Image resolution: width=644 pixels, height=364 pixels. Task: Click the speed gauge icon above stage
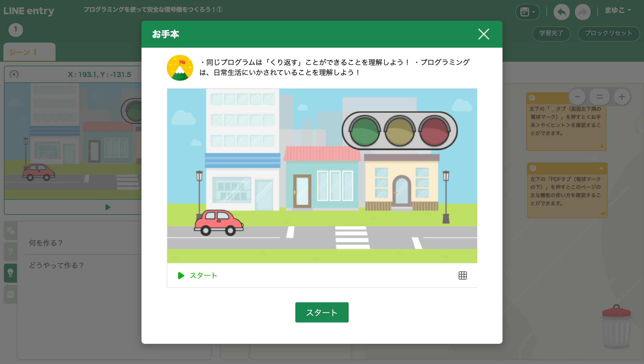(14, 74)
